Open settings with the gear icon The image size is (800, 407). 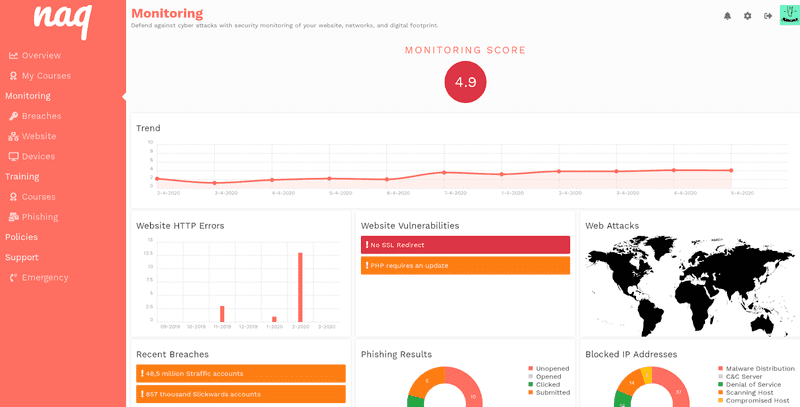click(x=747, y=16)
